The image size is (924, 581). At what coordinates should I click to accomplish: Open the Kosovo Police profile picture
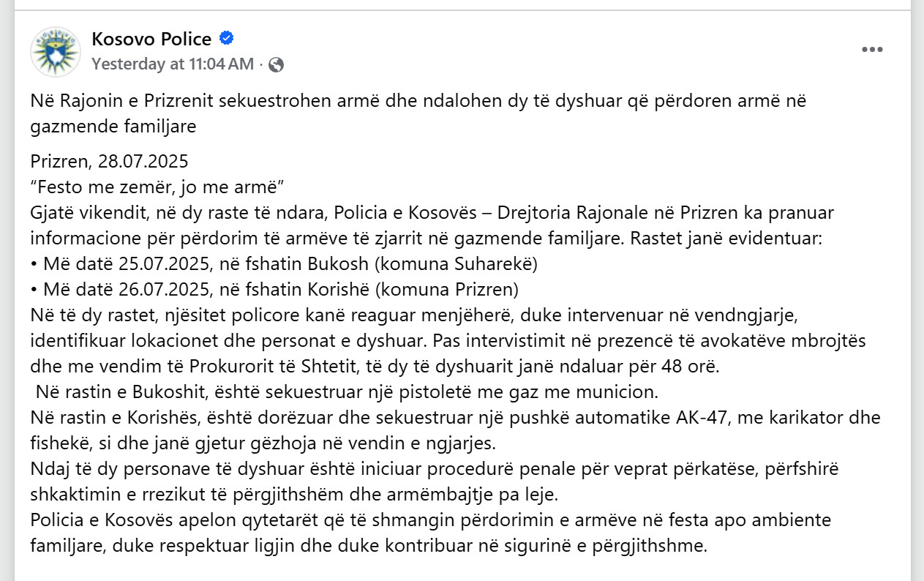[55, 51]
